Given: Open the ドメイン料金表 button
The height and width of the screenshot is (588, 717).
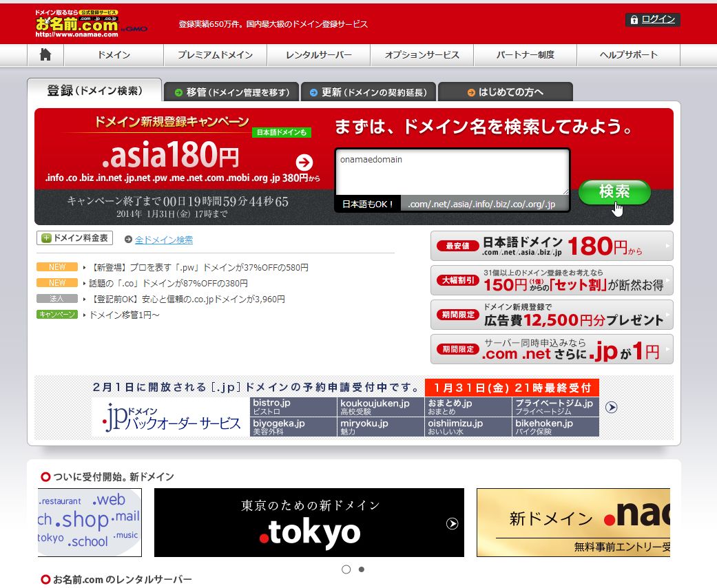Looking at the screenshot, I should click(74, 238).
